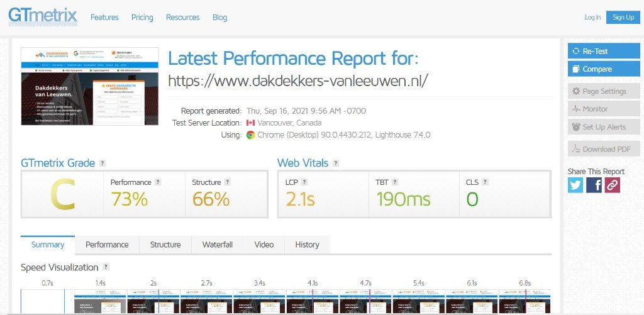This screenshot has width=644, height=315.
Task: Click the GTmetrix logo
Action: 43,17
